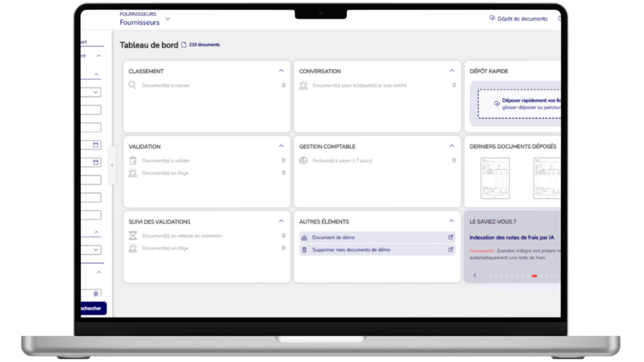This screenshot has width=644, height=362.
Task: Open Supprimer mes documents de démo
Action: click(351, 250)
